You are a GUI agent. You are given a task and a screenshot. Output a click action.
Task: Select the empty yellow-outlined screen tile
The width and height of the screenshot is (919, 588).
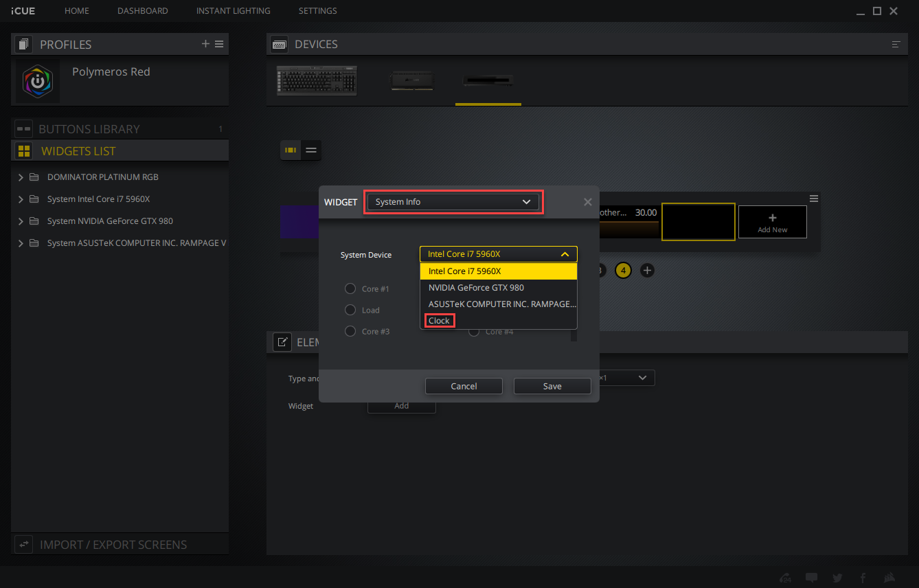699,221
